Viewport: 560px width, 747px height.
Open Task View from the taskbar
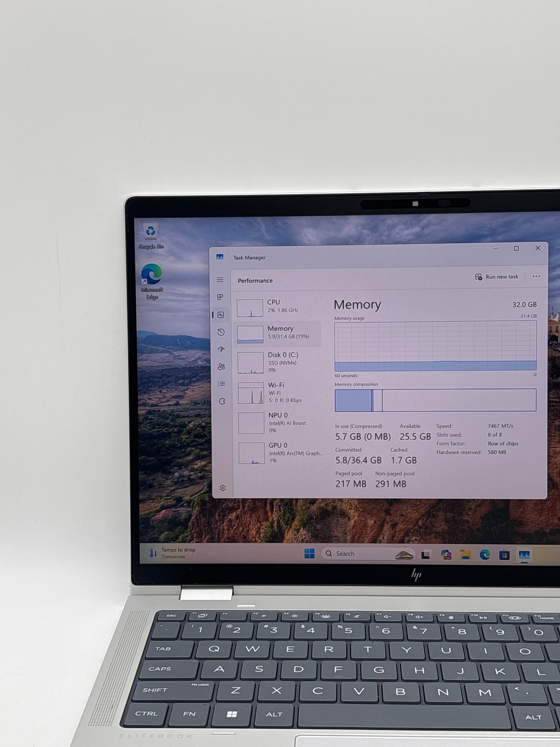click(426, 555)
